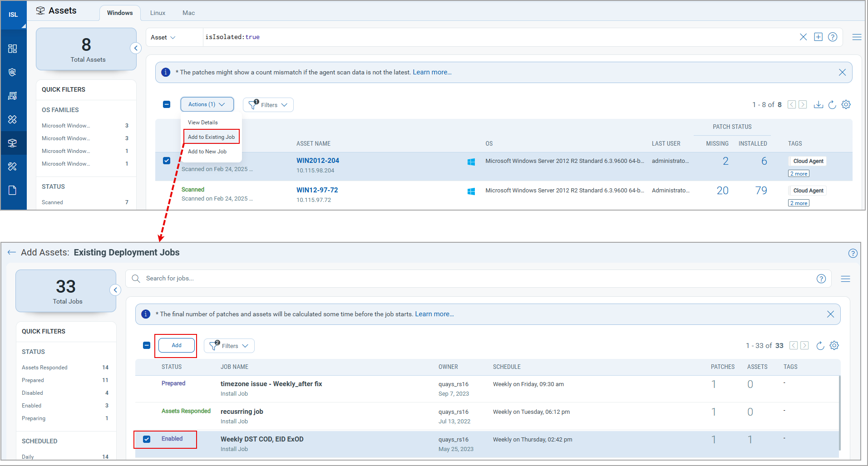Focus the Search for jobs field
Screen dimensions: 868x466
point(479,279)
